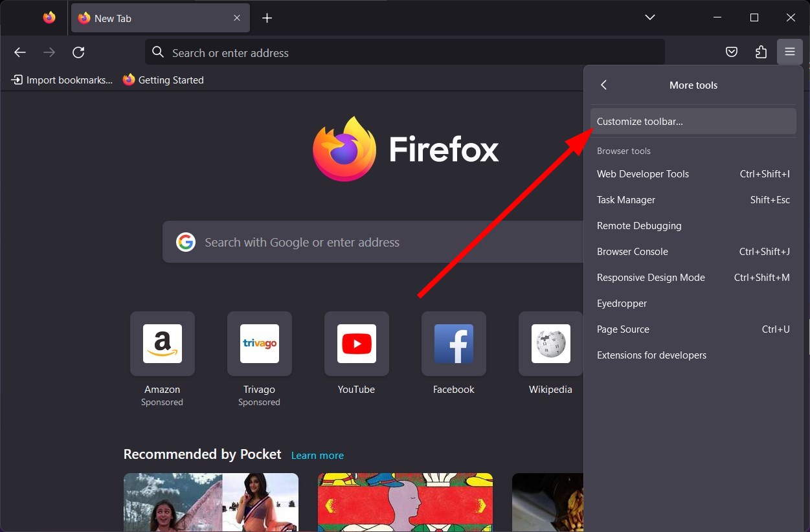This screenshot has width=810, height=532.
Task: Enable Responsive Design Mode
Action: [x=693, y=278]
